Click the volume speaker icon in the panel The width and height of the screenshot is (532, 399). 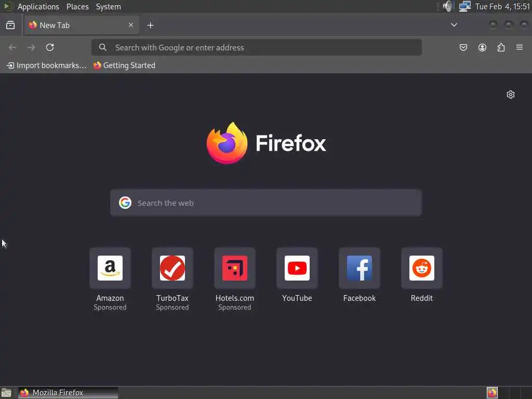click(448, 6)
